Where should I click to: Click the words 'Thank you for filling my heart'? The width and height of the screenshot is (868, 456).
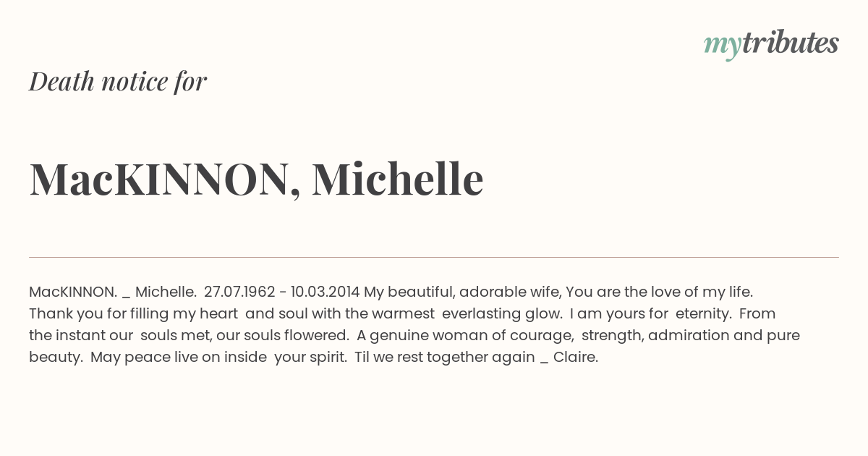tap(134, 314)
